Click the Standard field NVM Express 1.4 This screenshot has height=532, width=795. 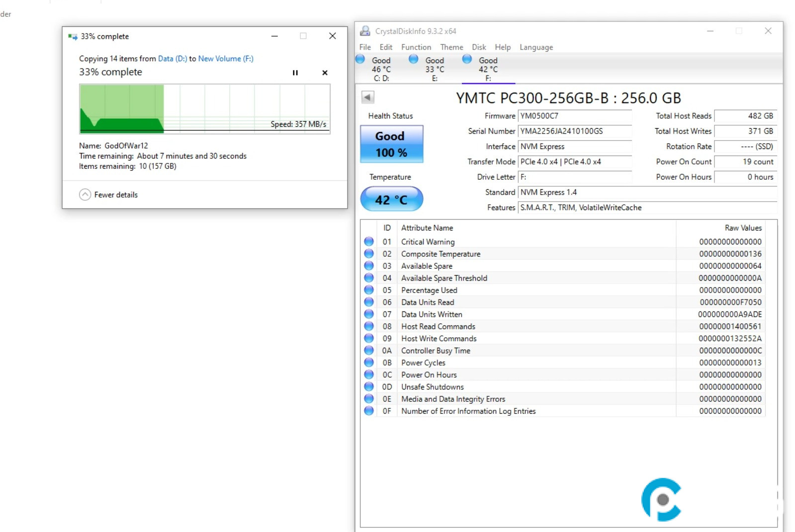click(647, 192)
